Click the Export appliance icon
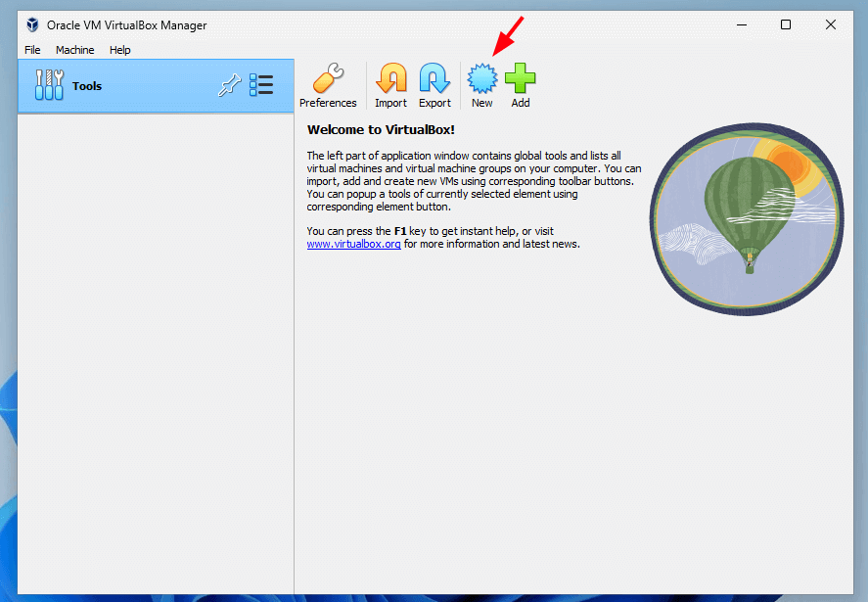 coord(434,85)
